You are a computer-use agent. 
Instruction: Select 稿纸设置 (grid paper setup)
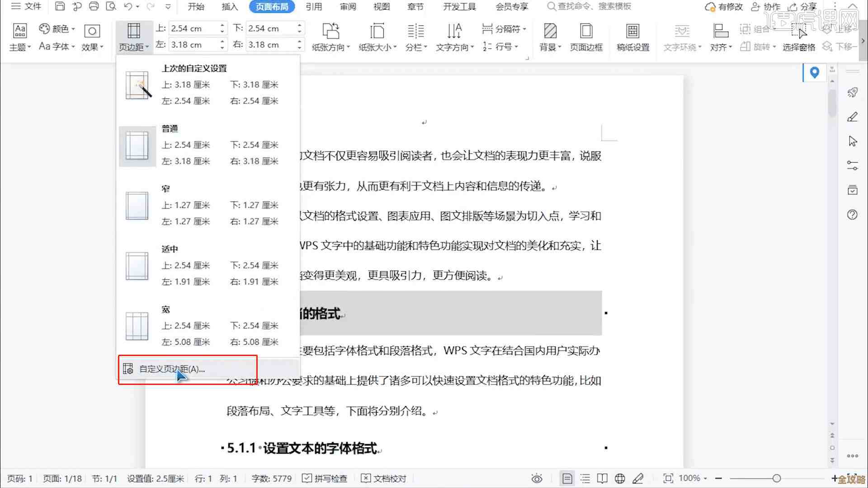[632, 37]
